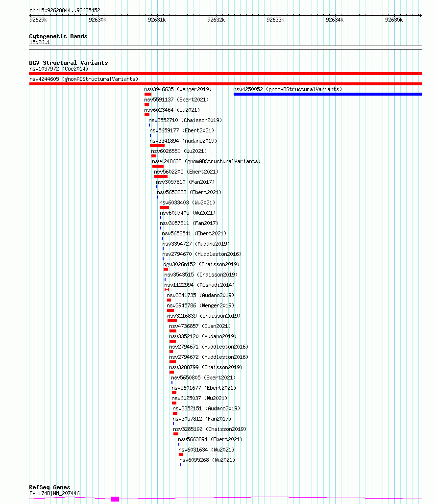436x504 pixels.
Task: Open the nsv4250052 (gnomADStructuralVariants) label
Action: (288, 89)
